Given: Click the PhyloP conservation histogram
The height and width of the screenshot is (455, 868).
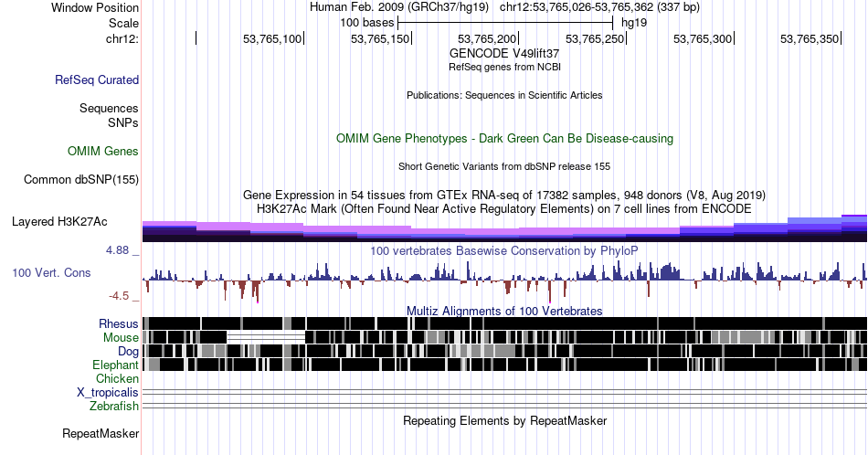Looking at the screenshot, I should click(x=504, y=280).
